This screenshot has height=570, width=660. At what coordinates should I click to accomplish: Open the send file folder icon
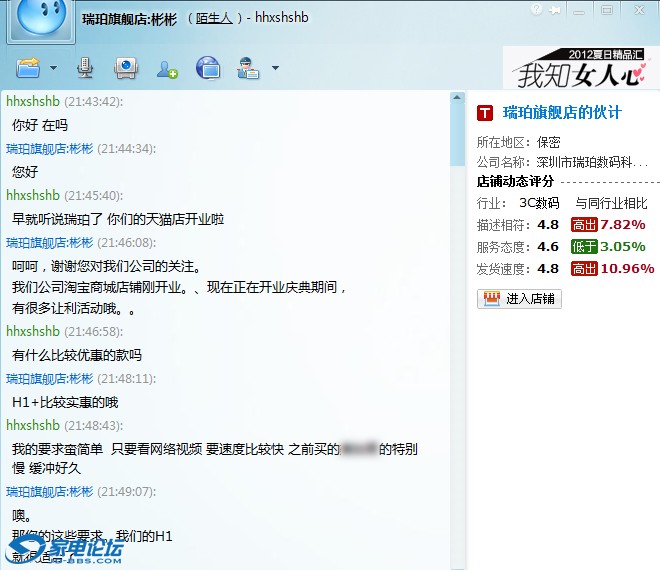pos(28,68)
